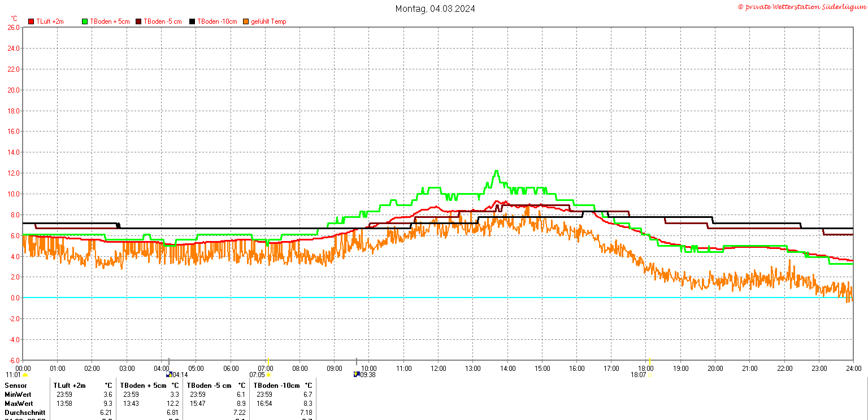Viewport: 868px width, 420px height.
Task: Click the red TLuft +2m legend swatch
Action: click(32, 21)
